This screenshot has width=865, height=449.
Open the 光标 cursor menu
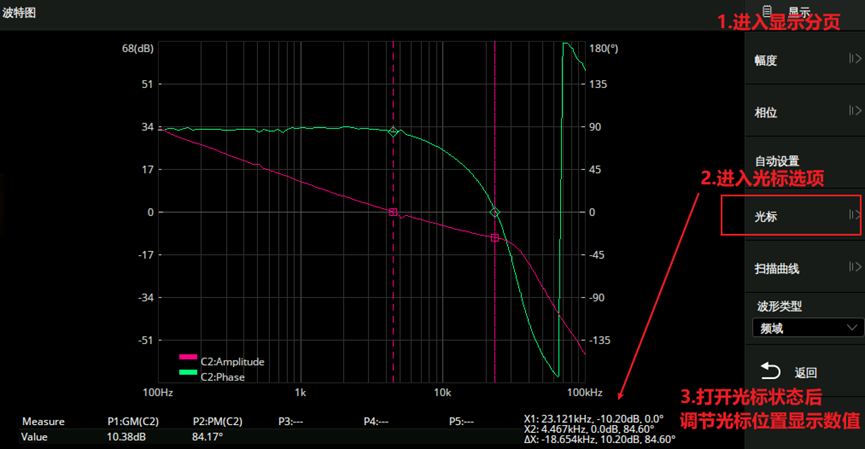point(790,215)
